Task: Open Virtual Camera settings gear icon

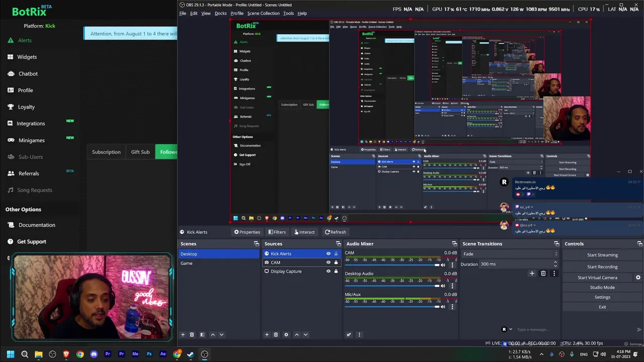Action: [x=638, y=278]
